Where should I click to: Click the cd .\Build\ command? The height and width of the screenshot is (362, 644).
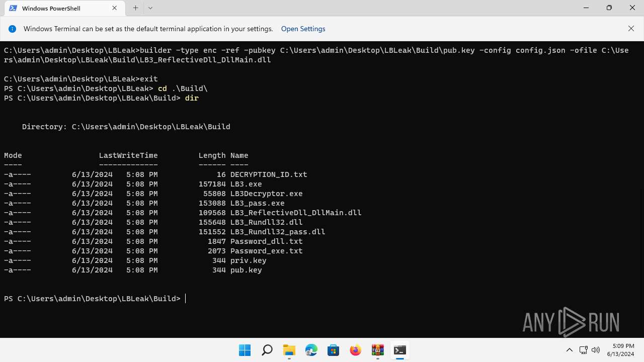point(183,88)
